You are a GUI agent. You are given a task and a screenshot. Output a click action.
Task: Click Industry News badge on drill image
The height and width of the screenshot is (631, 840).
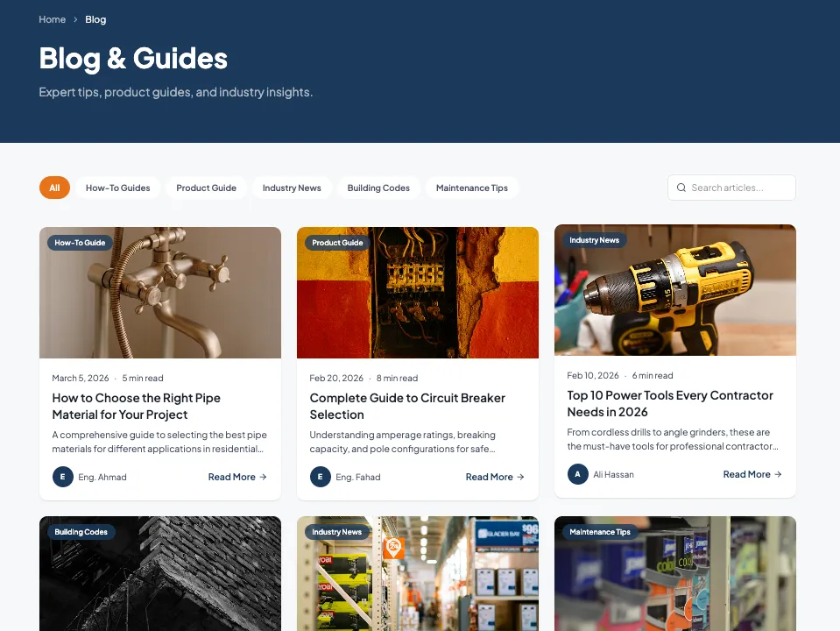(595, 240)
